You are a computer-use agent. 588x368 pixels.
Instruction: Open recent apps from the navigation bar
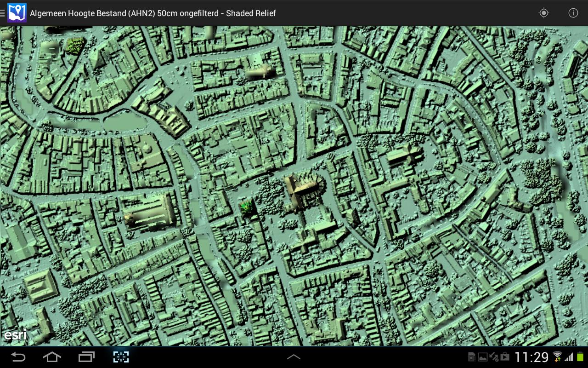[86, 357]
